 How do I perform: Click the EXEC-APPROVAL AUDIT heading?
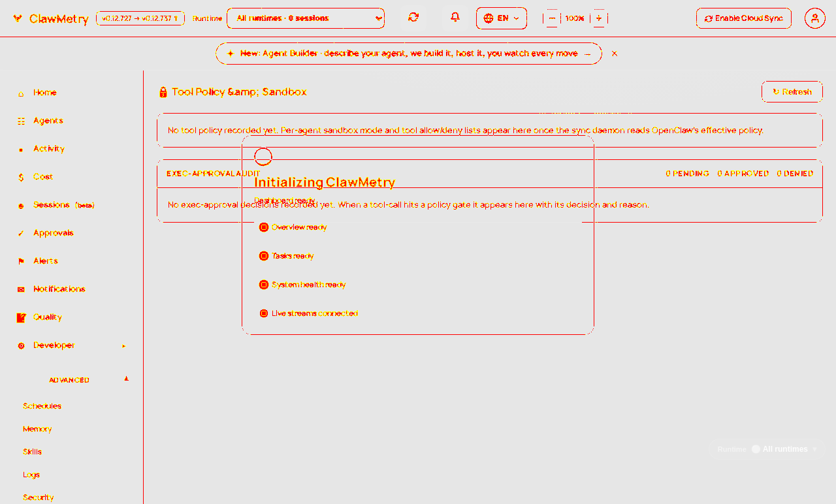213,174
